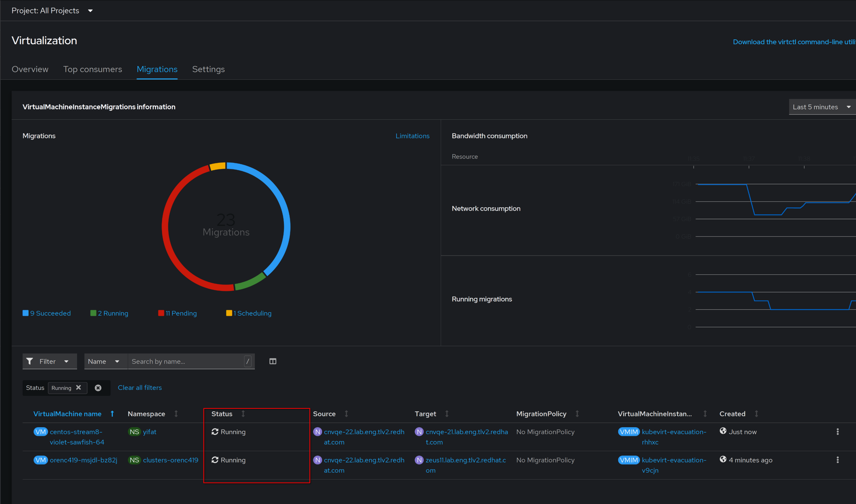Click Clear all filters
Image resolution: width=856 pixels, height=504 pixels.
140,387
